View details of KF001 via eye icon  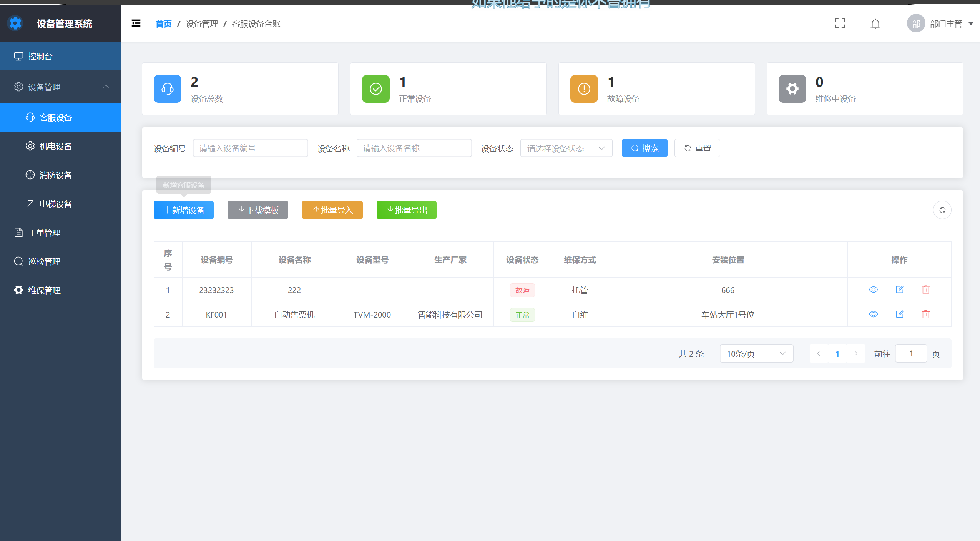click(x=874, y=314)
